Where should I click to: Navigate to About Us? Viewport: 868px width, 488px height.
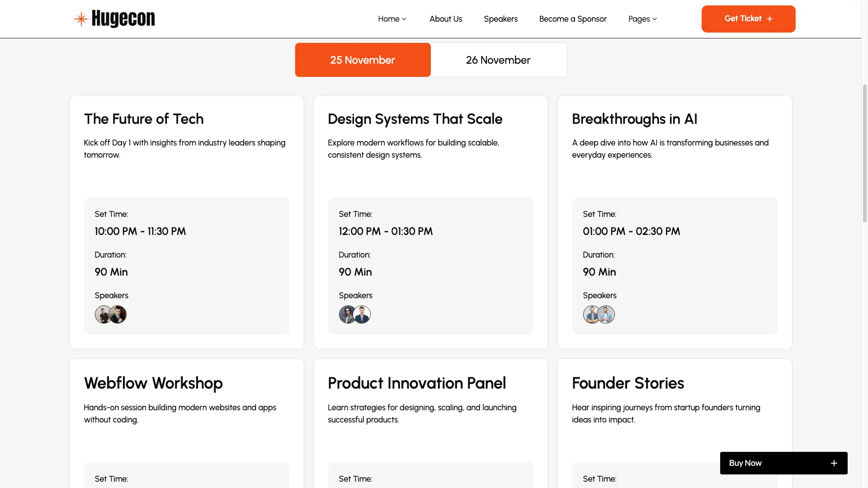tap(445, 19)
